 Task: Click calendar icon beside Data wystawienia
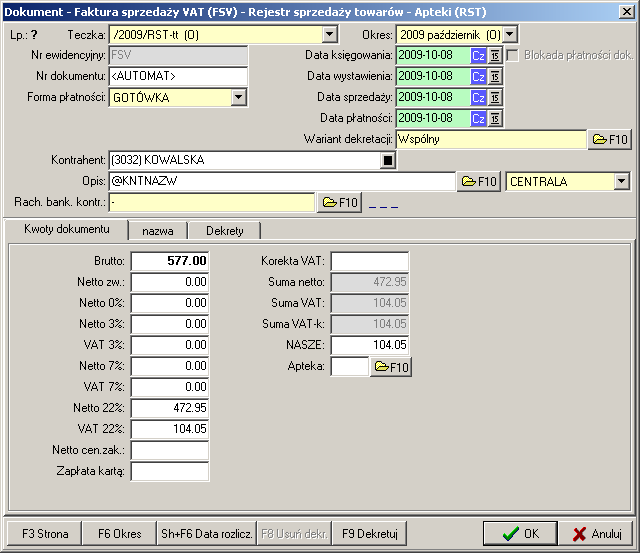click(x=494, y=76)
